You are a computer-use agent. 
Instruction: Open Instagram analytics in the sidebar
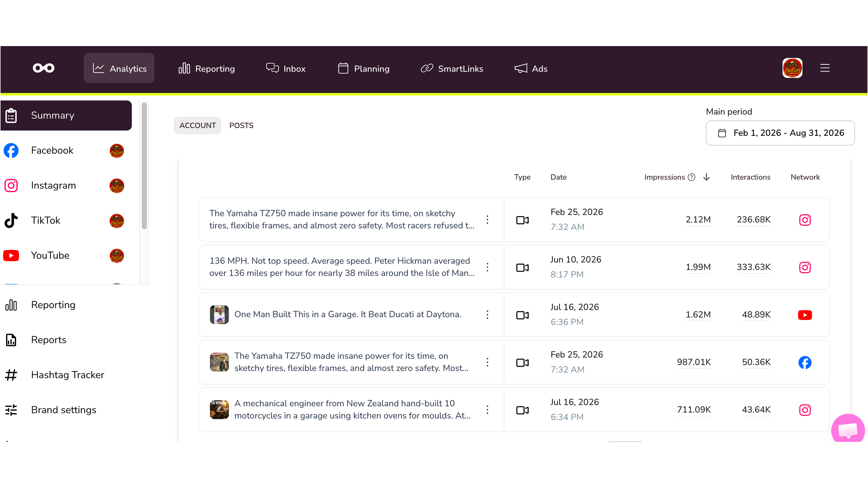64,185
